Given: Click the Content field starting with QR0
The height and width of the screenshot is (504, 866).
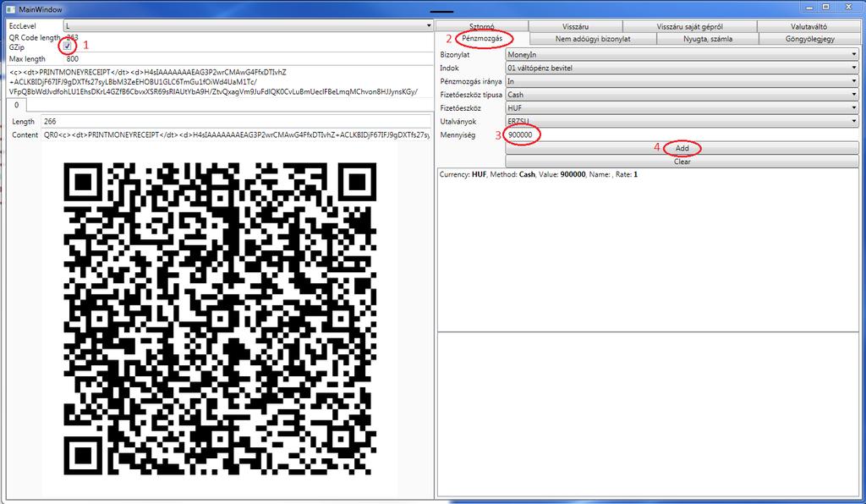Looking at the screenshot, I should pyautogui.click(x=236, y=134).
